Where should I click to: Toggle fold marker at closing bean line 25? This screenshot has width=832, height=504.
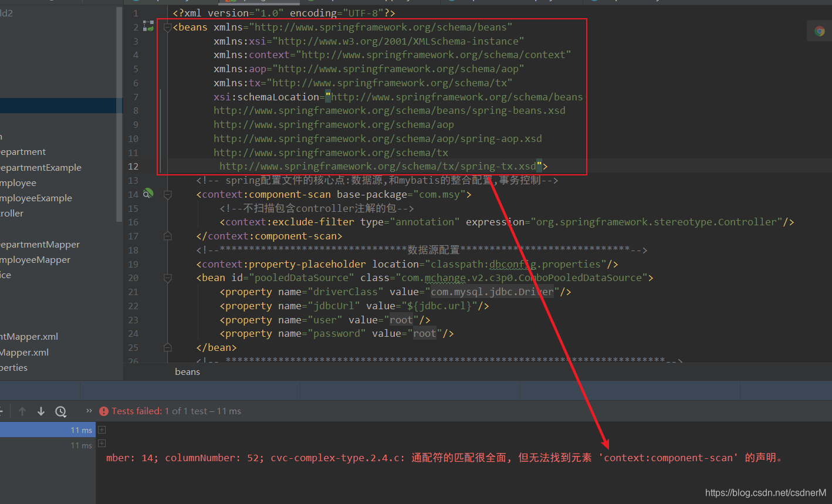click(167, 347)
